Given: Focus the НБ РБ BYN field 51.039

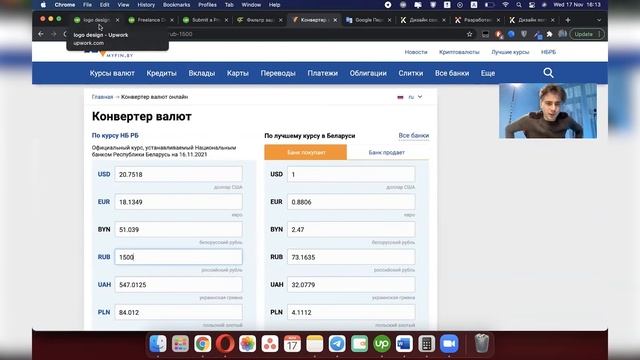Looking at the screenshot, I should [x=178, y=229].
